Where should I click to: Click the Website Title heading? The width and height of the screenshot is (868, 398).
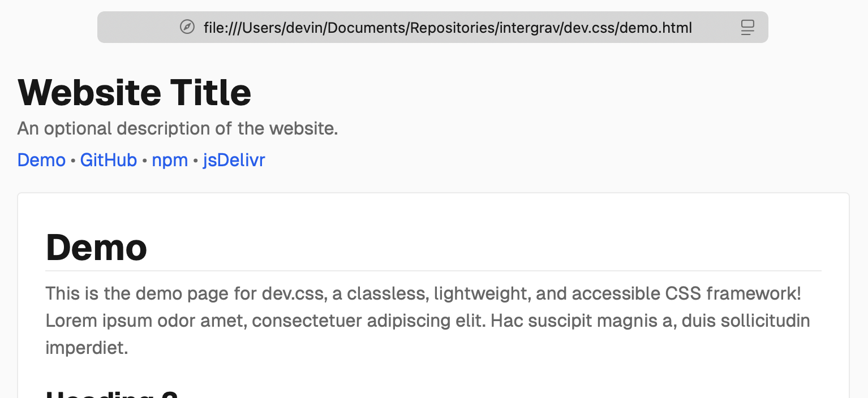coord(134,92)
